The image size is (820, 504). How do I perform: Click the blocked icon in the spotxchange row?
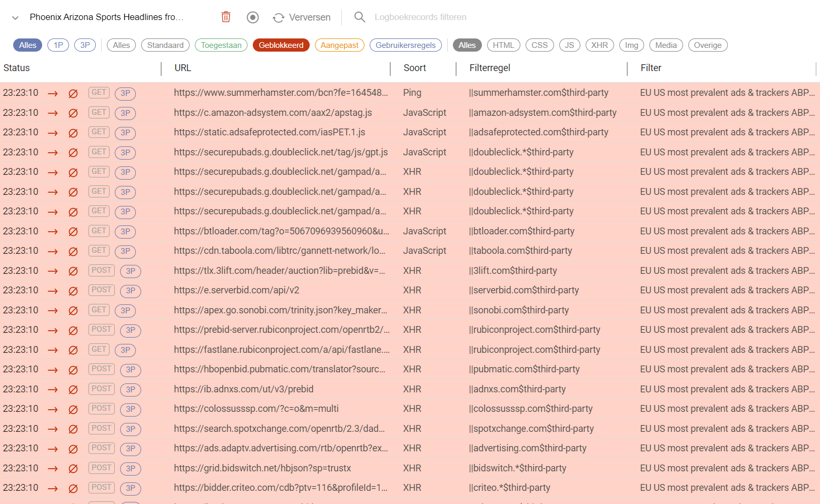[73, 429]
